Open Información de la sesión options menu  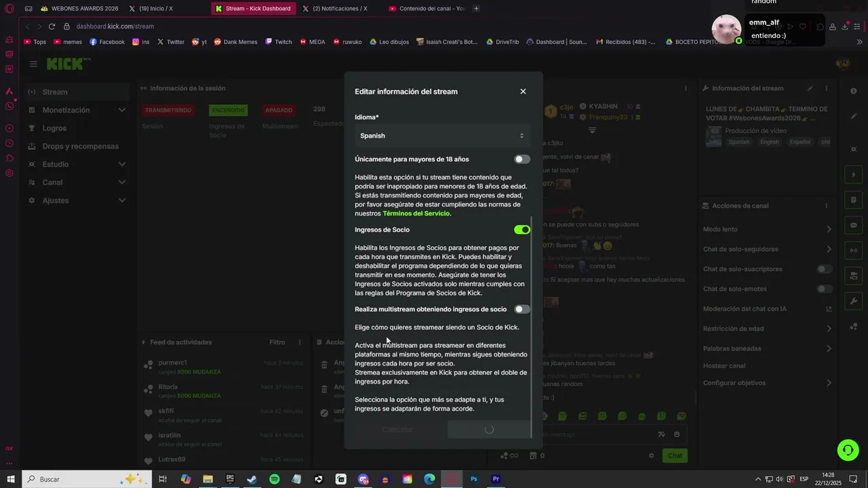(x=686, y=88)
